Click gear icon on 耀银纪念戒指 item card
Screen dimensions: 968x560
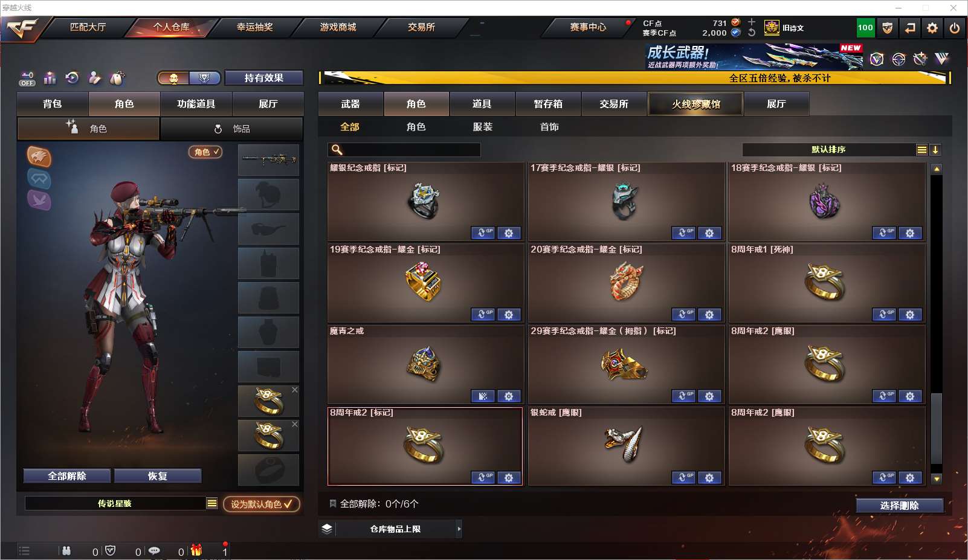[509, 233]
